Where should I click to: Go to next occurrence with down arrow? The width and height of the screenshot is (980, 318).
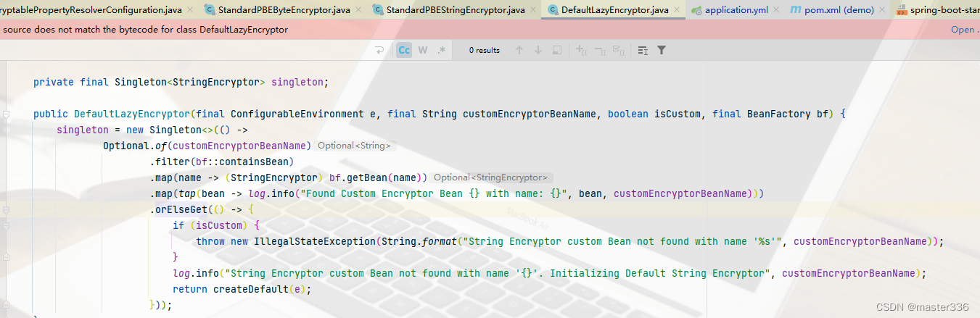click(x=538, y=50)
